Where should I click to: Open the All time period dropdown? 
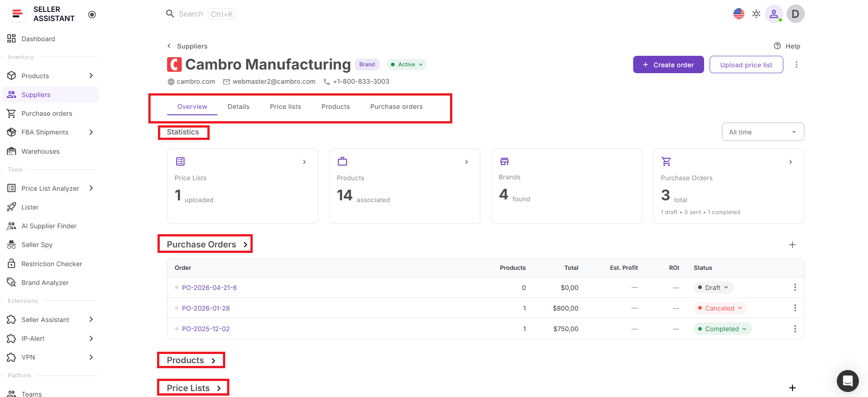(x=763, y=132)
